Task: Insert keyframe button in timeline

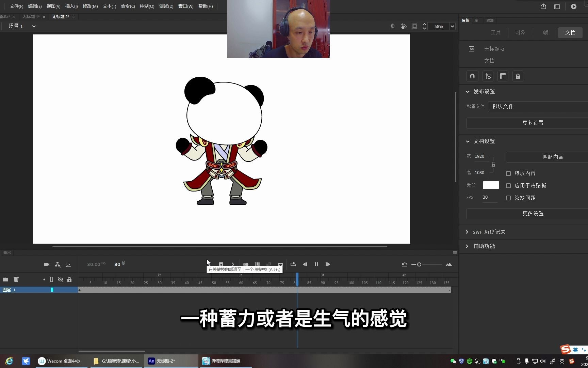Action: click(221, 264)
